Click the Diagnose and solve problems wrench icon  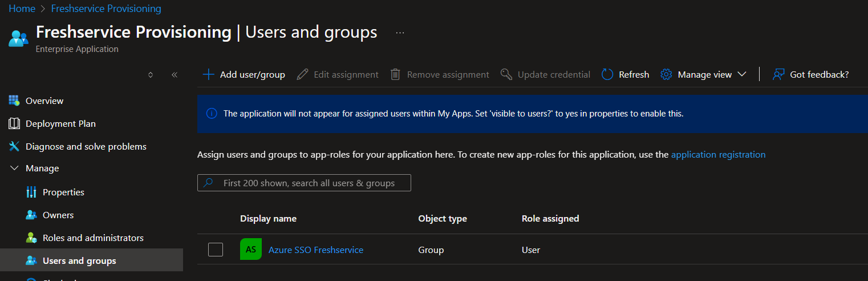coord(14,146)
